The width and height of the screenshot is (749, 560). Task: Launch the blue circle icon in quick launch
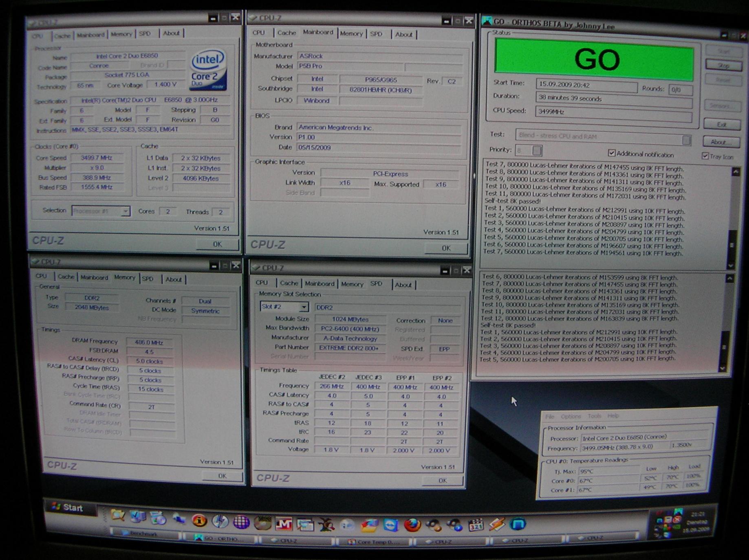click(x=518, y=524)
